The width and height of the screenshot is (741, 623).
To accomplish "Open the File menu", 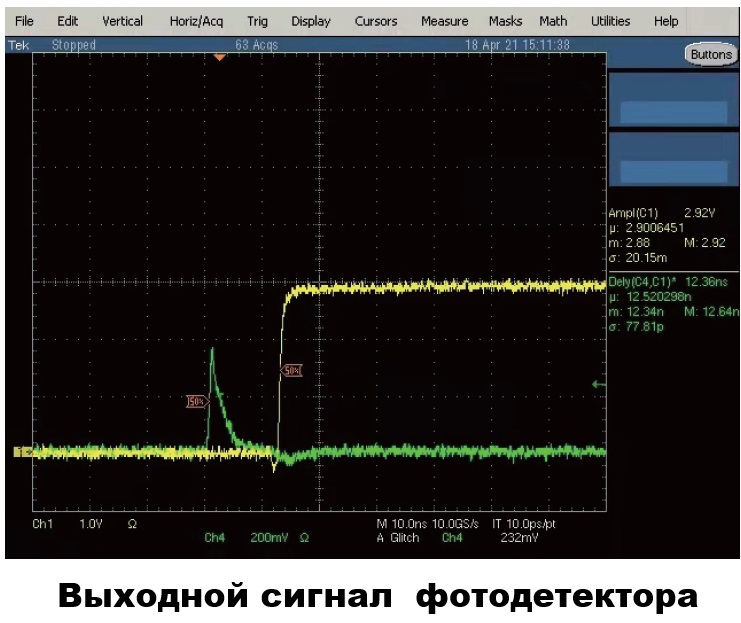I will pyautogui.click(x=24, y=21).
